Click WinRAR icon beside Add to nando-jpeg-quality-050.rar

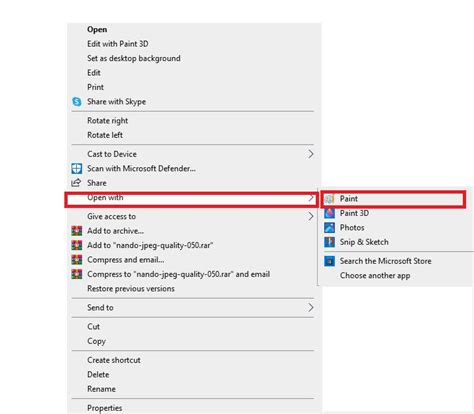pyautogui.click(x=77, y=245)
